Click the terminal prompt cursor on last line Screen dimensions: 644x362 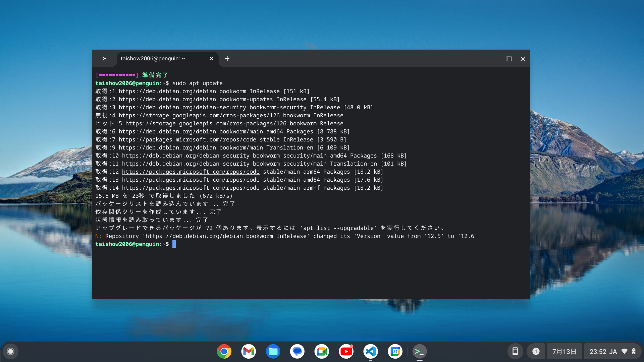click(174, 244)
